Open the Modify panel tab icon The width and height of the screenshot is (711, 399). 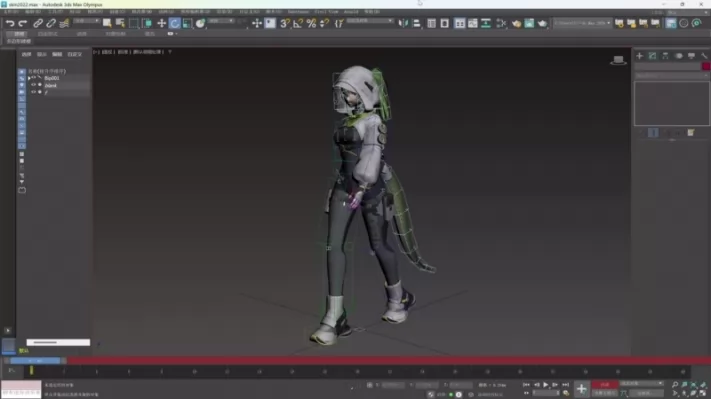[x=652, y=56]
